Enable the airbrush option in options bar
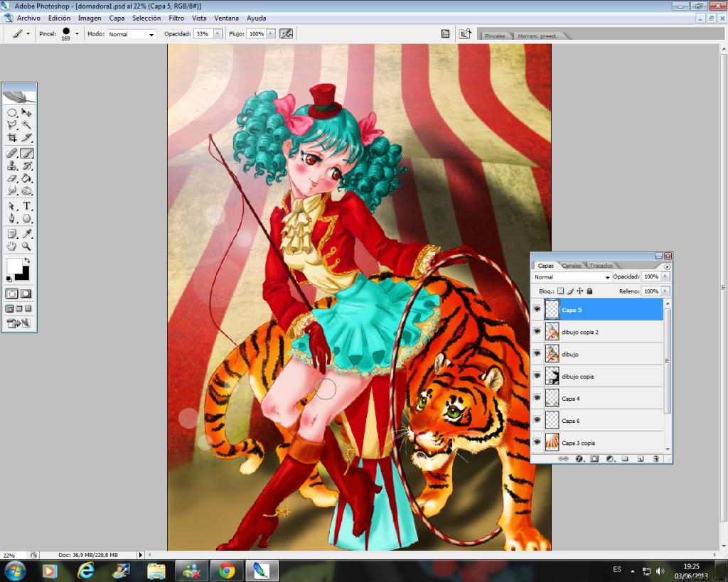The image size is (728, 582). pyautogui.click(x=286, y=34)
